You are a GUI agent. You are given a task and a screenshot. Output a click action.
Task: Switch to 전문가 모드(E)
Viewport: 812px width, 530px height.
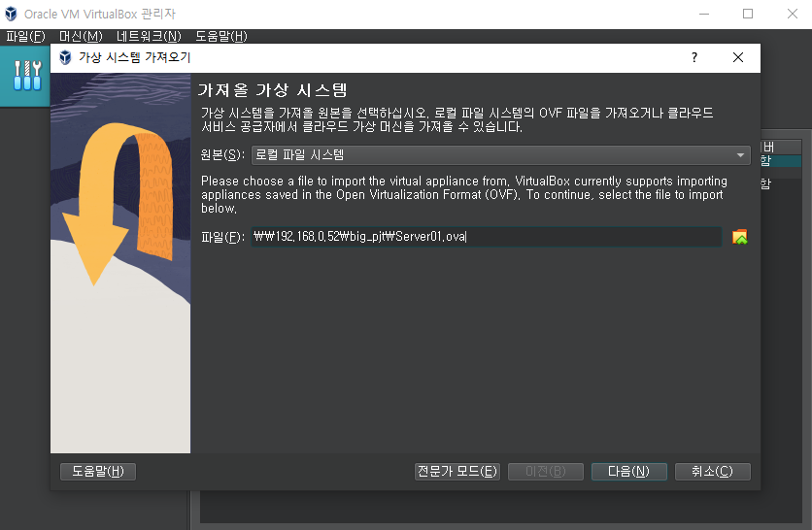pos(457,472)
